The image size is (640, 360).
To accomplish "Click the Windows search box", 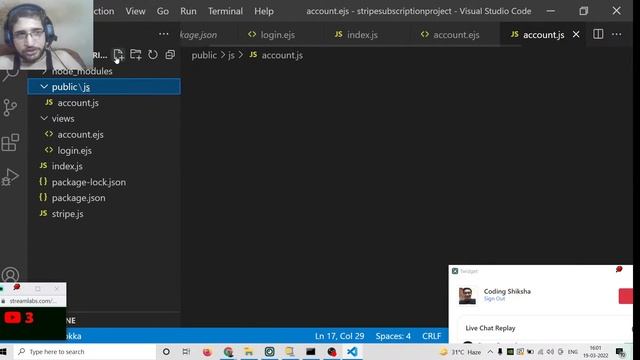I will click(85, 351).
